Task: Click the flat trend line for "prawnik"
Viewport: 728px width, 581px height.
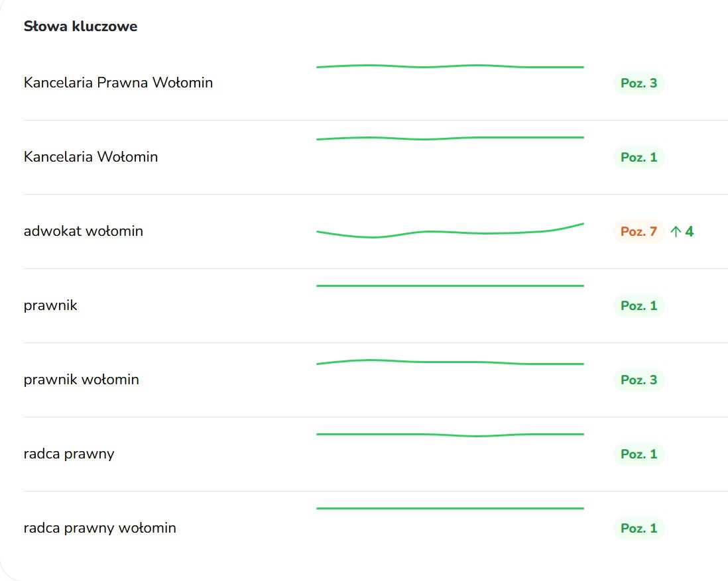Action: coord(450,286)
